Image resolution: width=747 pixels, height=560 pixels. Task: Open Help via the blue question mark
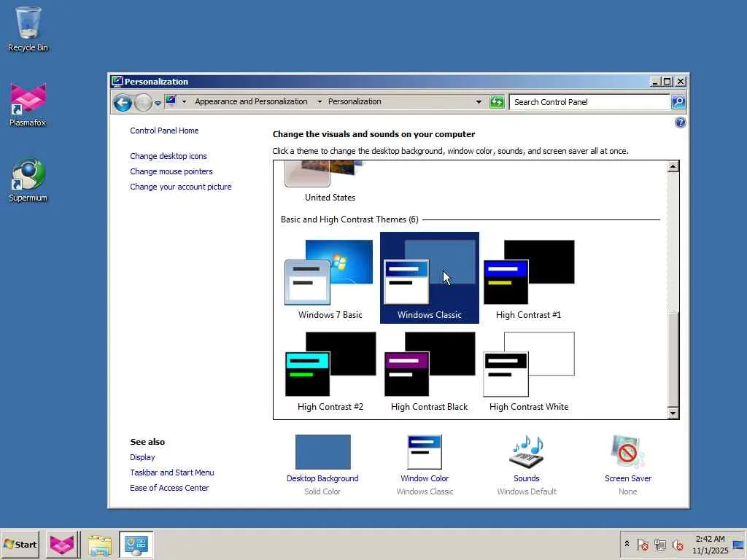coord(681,122)
